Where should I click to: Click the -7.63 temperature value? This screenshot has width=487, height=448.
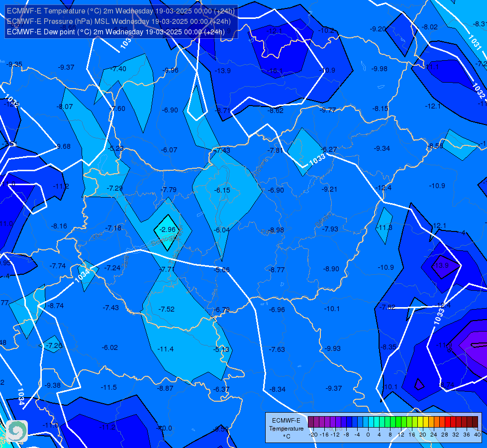pos(277,349)
